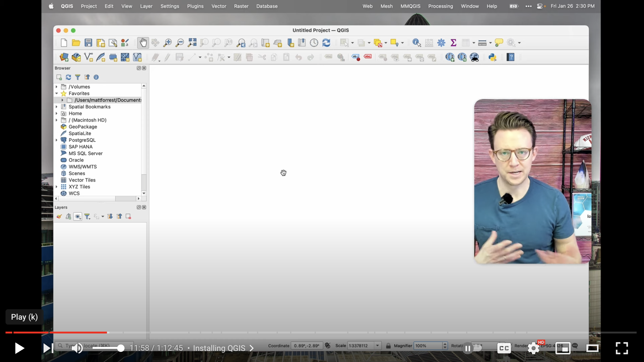644x362 pixels.
Task: Skip to next video
Action: [x=48, y=348]
